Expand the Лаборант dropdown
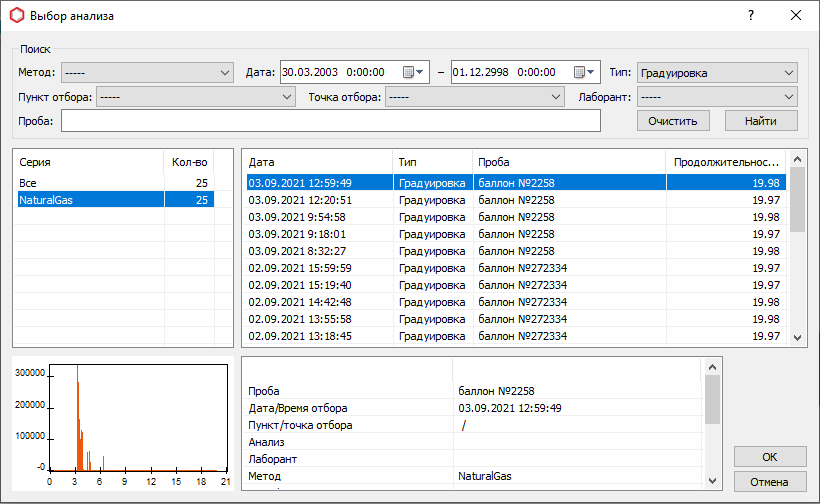This screenshot has height=504, width=820. (716, 97)
